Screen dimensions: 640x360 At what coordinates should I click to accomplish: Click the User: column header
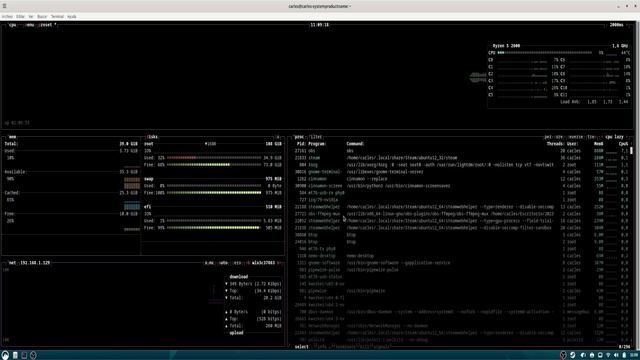572,144
